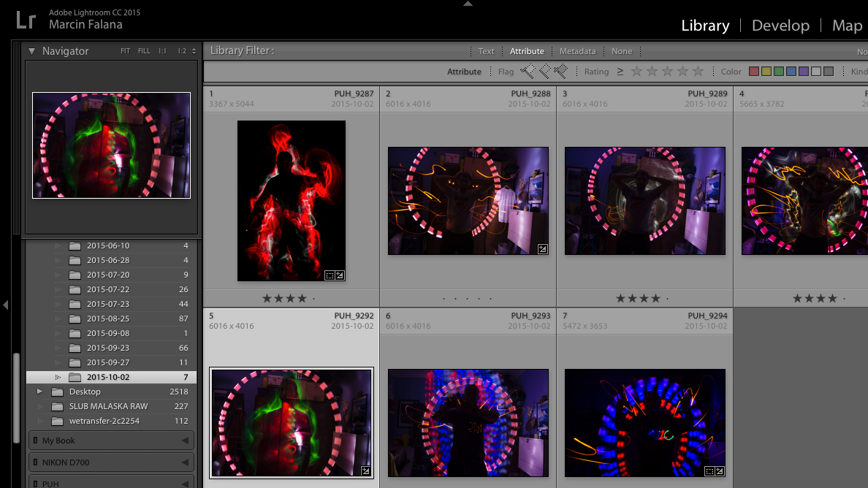This screenshot has width=868, height=488.
Task: Collapse the Navigator panel
Action: coord(31,50)
